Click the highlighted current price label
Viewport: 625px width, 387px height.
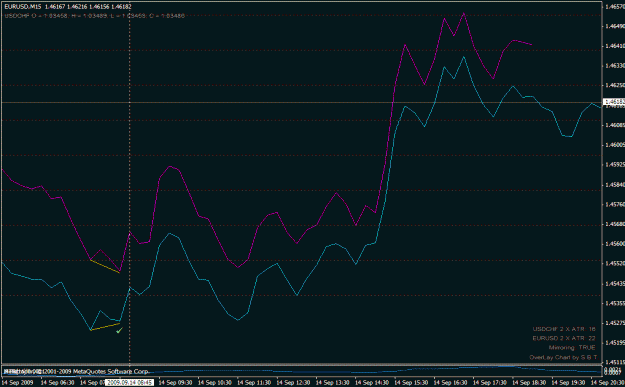click(614, 102)
